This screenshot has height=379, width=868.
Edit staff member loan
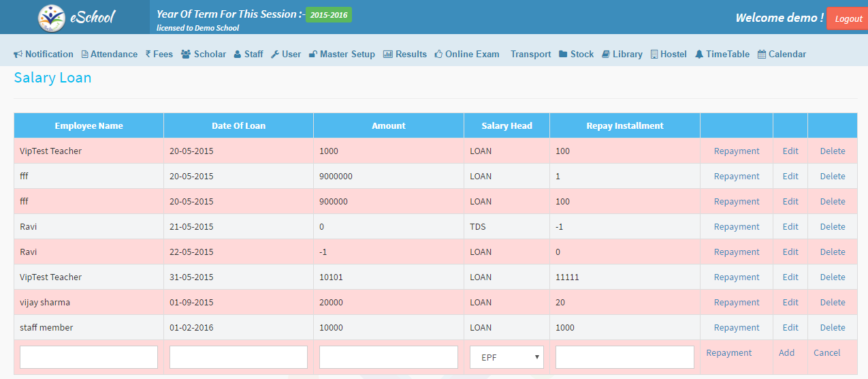[790, 327]
